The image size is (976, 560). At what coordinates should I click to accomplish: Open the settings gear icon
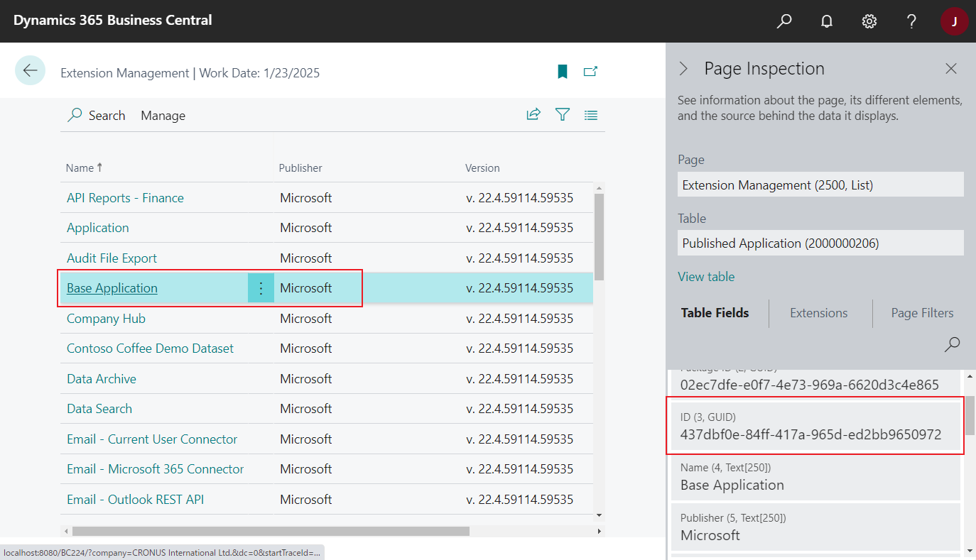[869, 21]
